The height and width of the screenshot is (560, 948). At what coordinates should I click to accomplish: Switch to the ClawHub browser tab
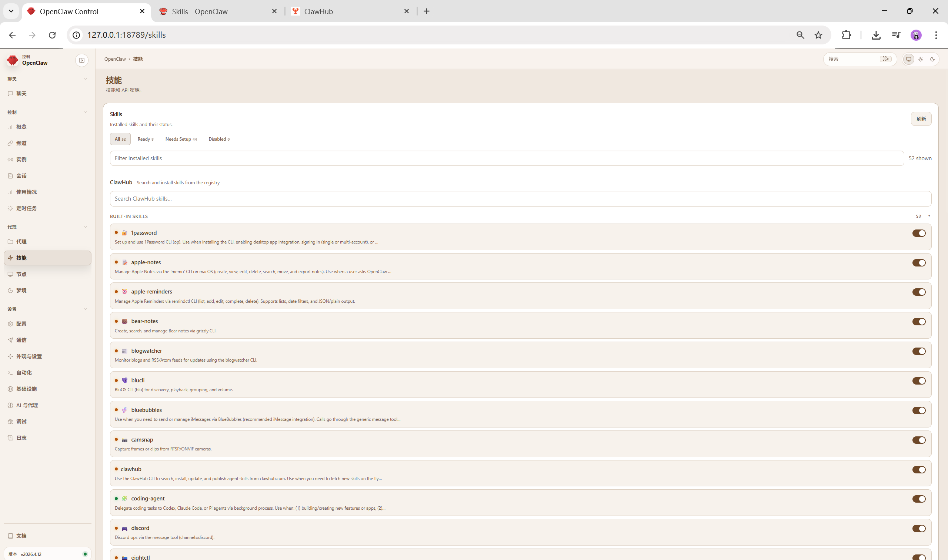318,11
